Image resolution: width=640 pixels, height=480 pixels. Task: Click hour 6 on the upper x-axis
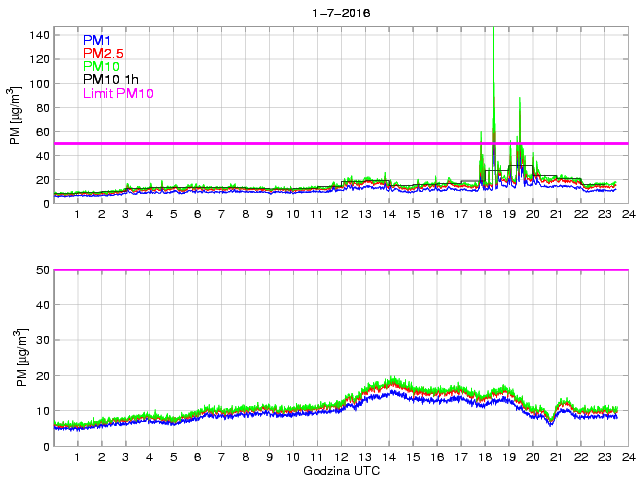197,214
